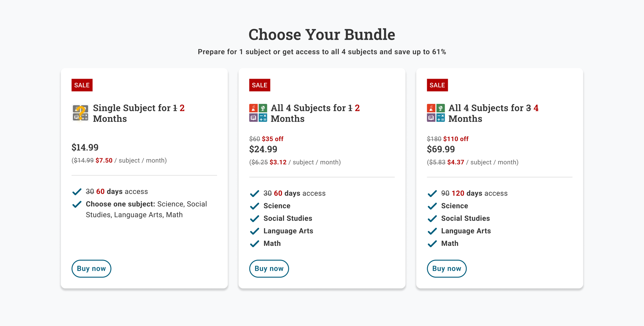Screen dimensions: 644x326
Task: Click the four-subject icon in the 4 Months bundle
Action: 436,113
